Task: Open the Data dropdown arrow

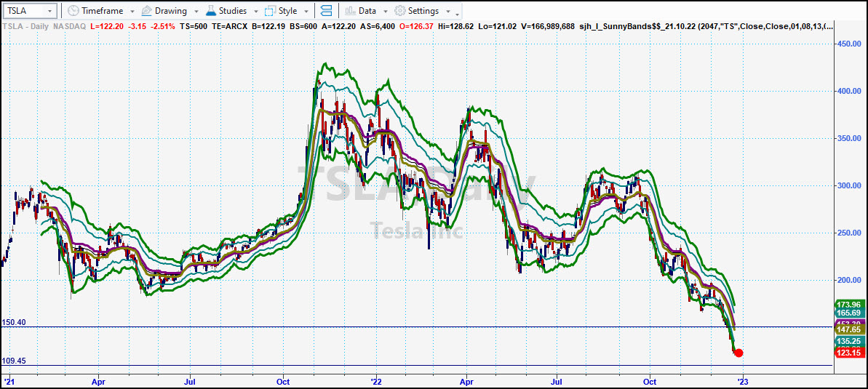Action: click(386, 11)
